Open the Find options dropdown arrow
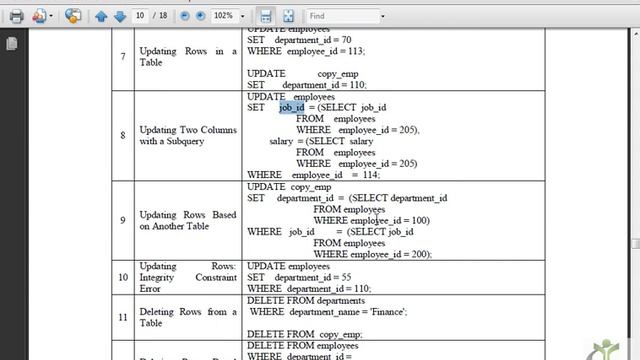 point(382,16)
